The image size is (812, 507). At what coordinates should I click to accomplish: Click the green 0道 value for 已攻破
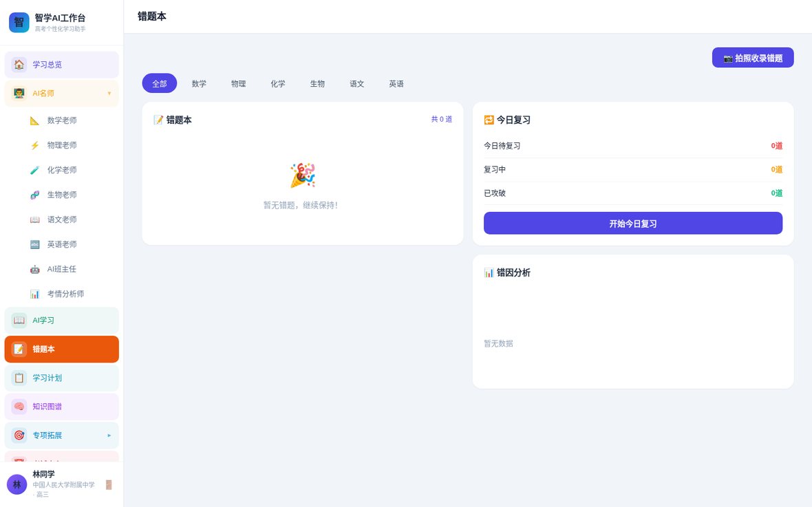(x=777, y=193)
